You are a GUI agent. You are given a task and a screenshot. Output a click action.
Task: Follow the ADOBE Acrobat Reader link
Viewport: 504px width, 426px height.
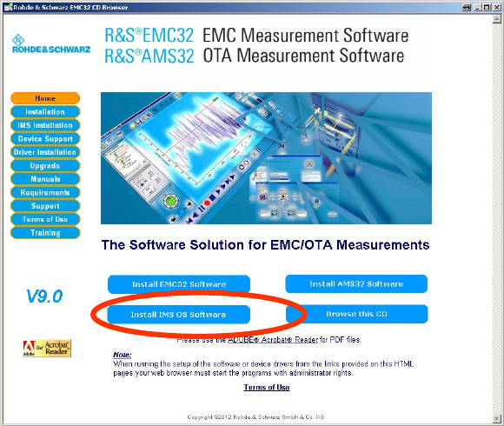[273, 340]
